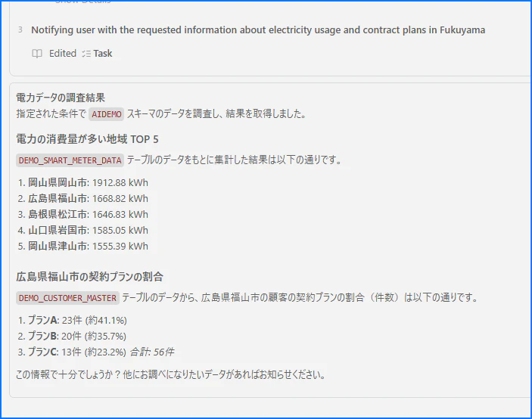532x419 pixels.
Task: Open the Task link under step 3
Action: point(102,54)
